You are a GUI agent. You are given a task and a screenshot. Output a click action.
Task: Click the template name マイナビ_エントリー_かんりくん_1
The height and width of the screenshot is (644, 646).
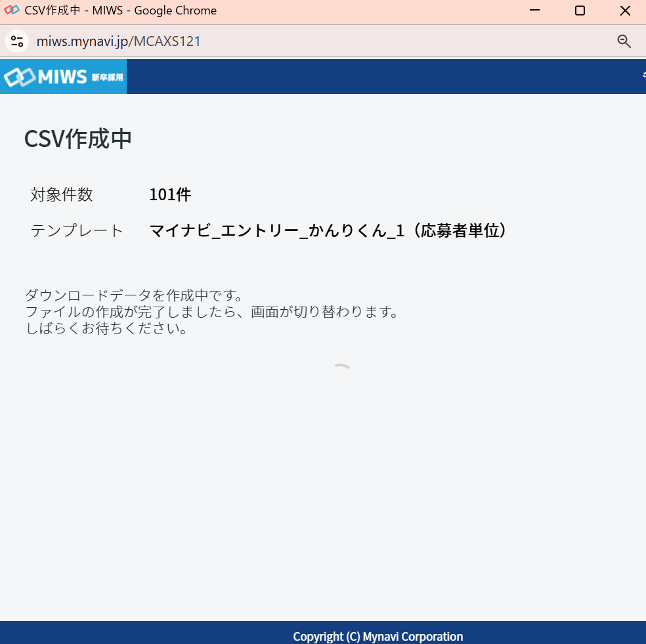coord(328,230)
